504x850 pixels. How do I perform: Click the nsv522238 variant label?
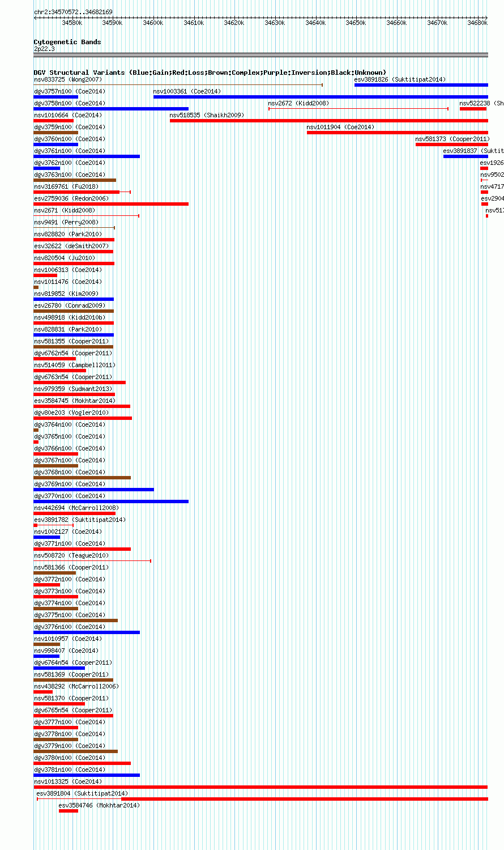(x=481, y=103)
